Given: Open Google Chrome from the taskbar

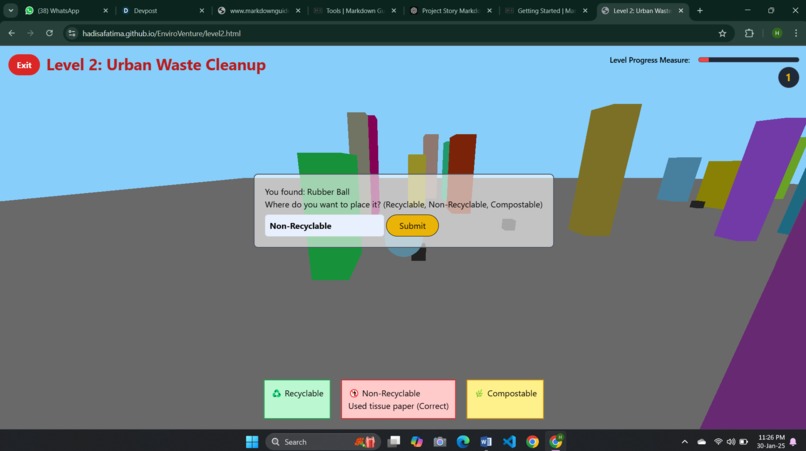Looking at the screenshot, I should pos(533,442).
